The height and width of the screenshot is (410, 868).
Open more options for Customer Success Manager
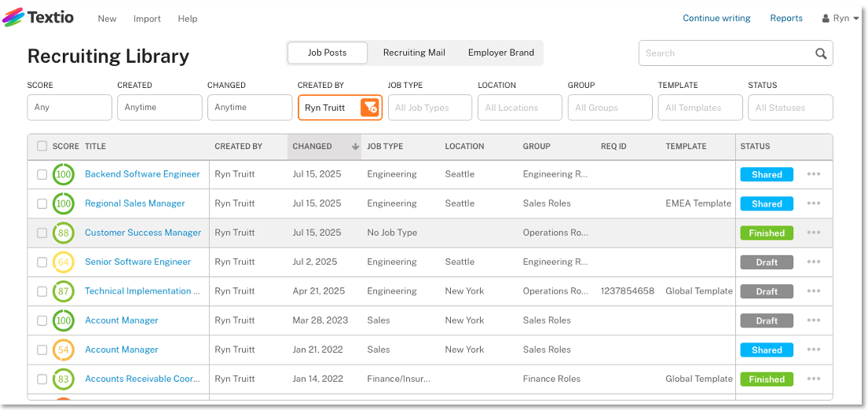click(813, 233)
